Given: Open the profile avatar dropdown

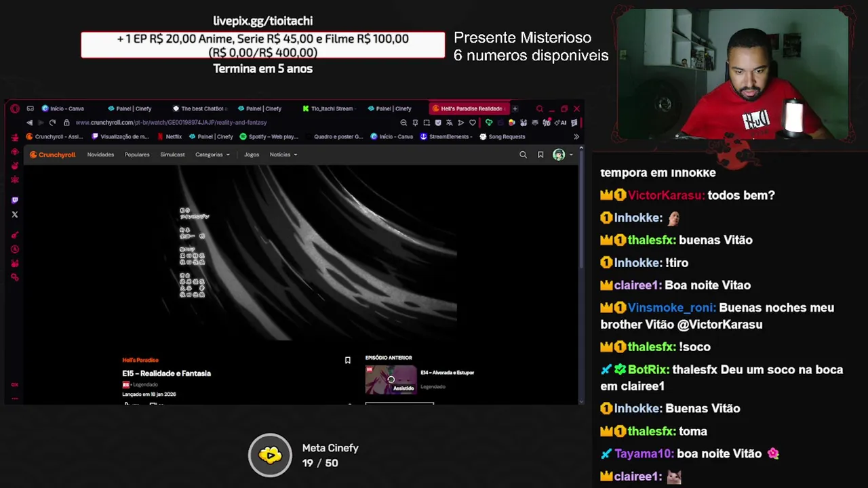Looking at the screenshot, I should point(562,155).
